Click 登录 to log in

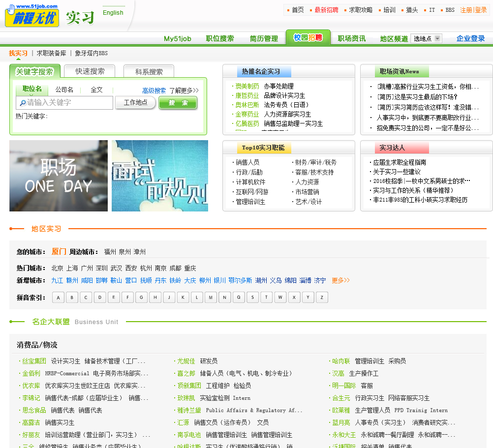[x=481, y=10]
